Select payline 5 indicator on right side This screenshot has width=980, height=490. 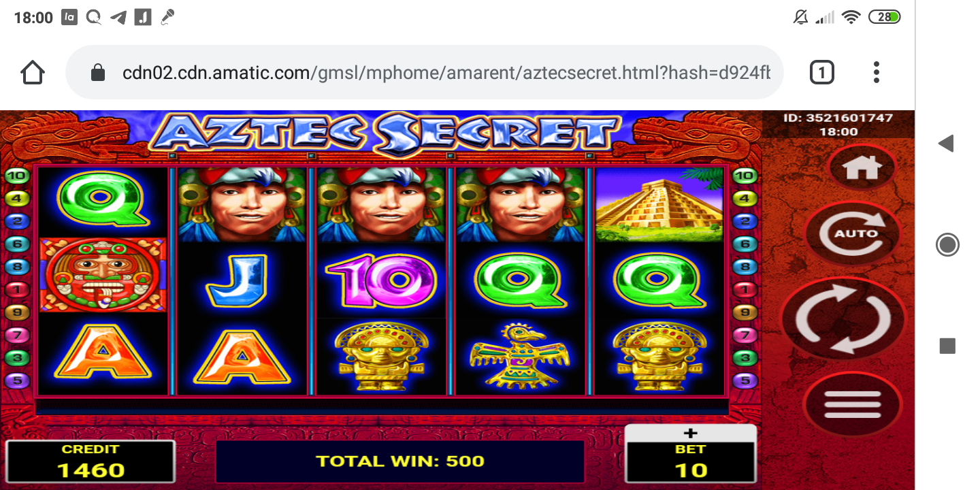tap(745, 380)
